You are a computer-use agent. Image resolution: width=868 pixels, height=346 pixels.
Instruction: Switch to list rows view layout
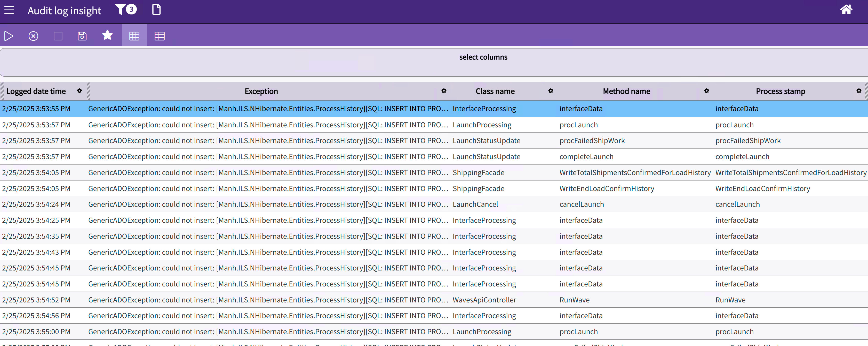pos(160,36)
